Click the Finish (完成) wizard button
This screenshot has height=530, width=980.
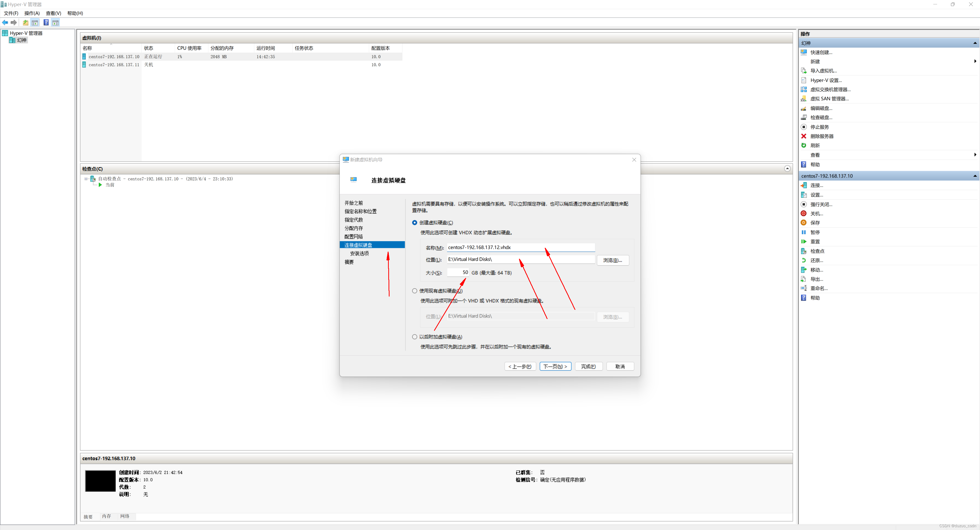pyautogui.click(x=588, y=366)
